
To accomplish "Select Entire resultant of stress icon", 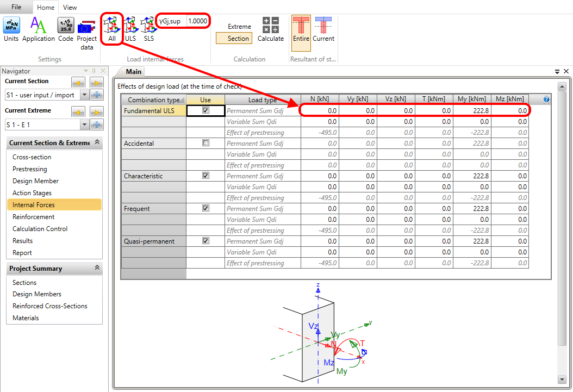I will [x=301, y=29].
